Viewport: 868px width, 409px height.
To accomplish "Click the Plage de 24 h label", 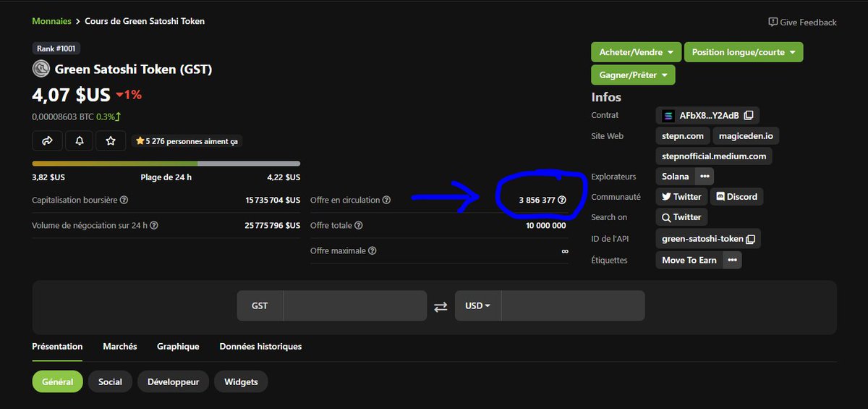I will (166, 177).
